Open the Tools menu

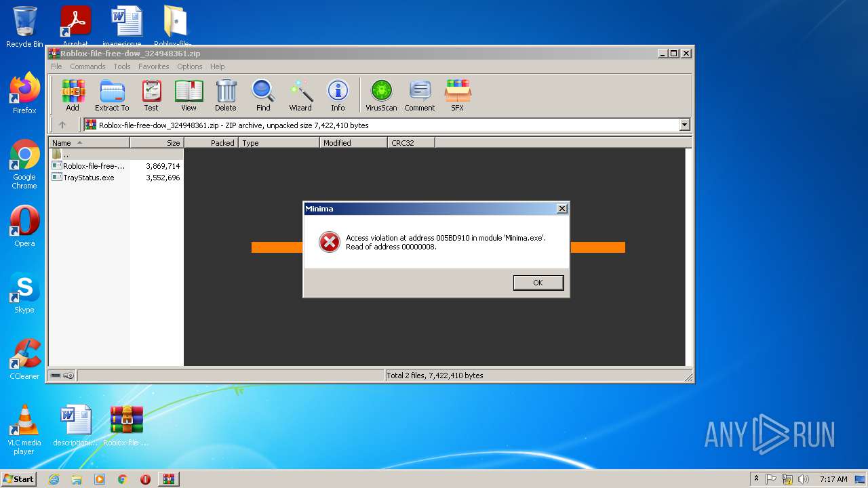(122, 66)
